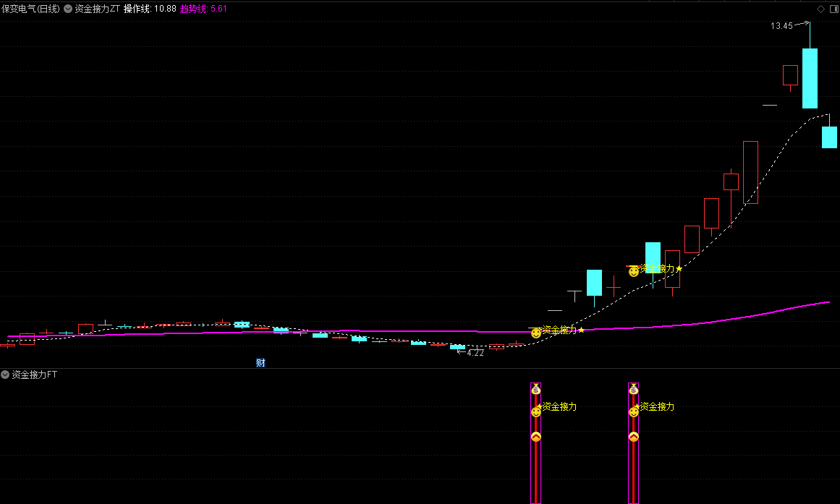The image size is (840, 504).
Task: Click the first red up-arrow icon in lower panel
Action: tap(535, 437)
